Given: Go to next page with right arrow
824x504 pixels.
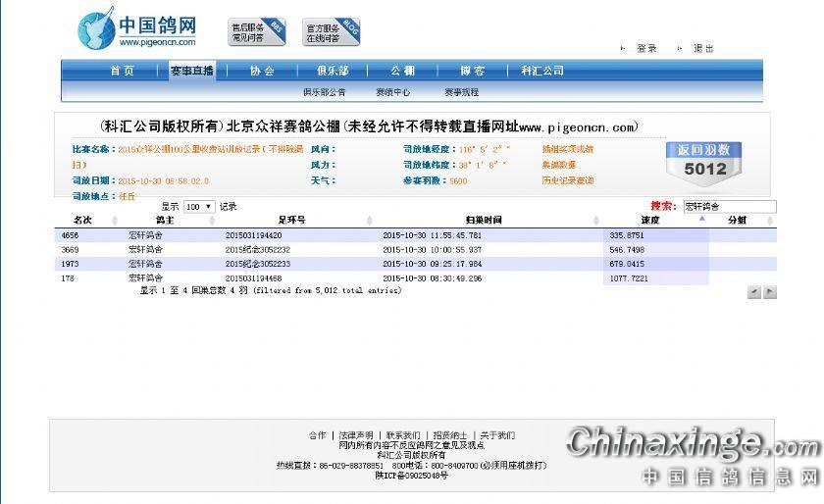Looking at the screenshot, I should point(770,292).
